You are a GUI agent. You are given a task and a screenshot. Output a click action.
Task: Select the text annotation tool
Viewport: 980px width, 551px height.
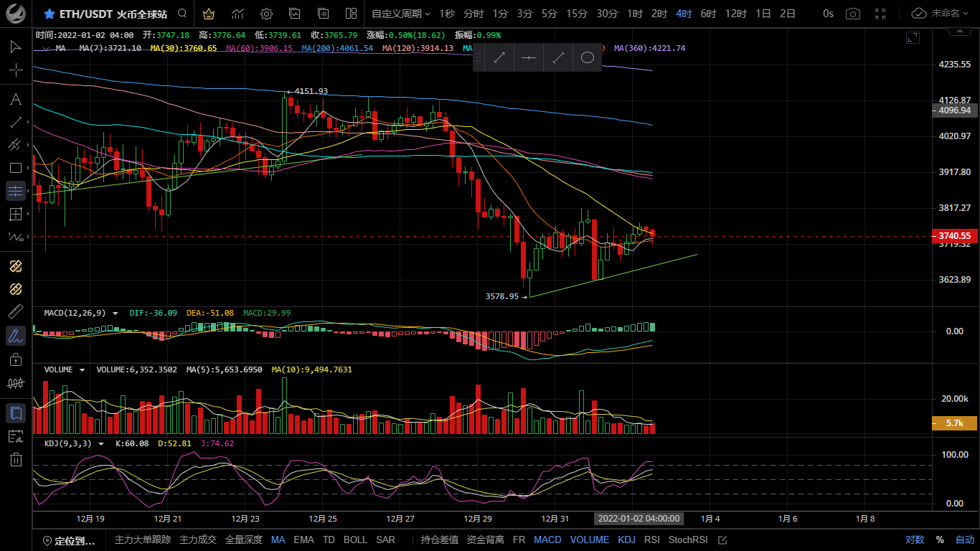pyautogui.click(x=15, y=99)
